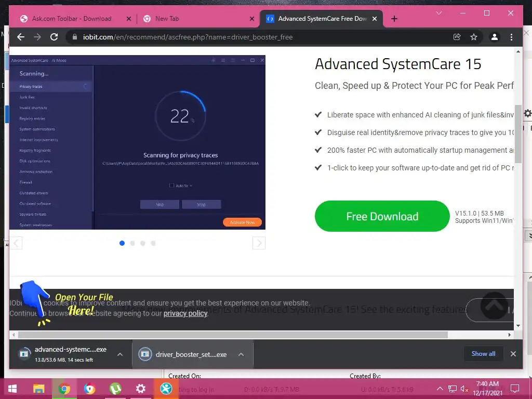This screenshot has width=532, height=399.
Task: Open uTorrent from the taskbar
Action: click(115, 389)
